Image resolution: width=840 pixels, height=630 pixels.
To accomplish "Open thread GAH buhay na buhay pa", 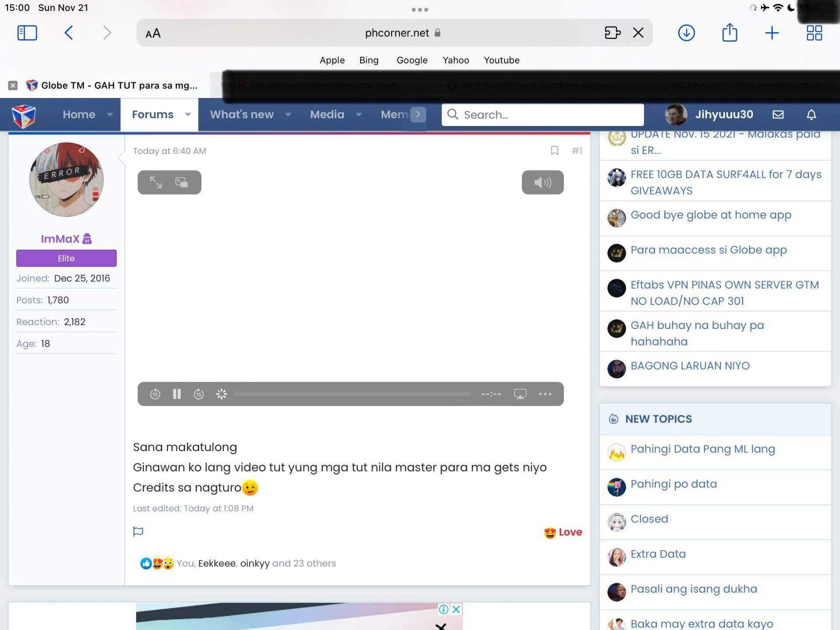I will point(697,333).
